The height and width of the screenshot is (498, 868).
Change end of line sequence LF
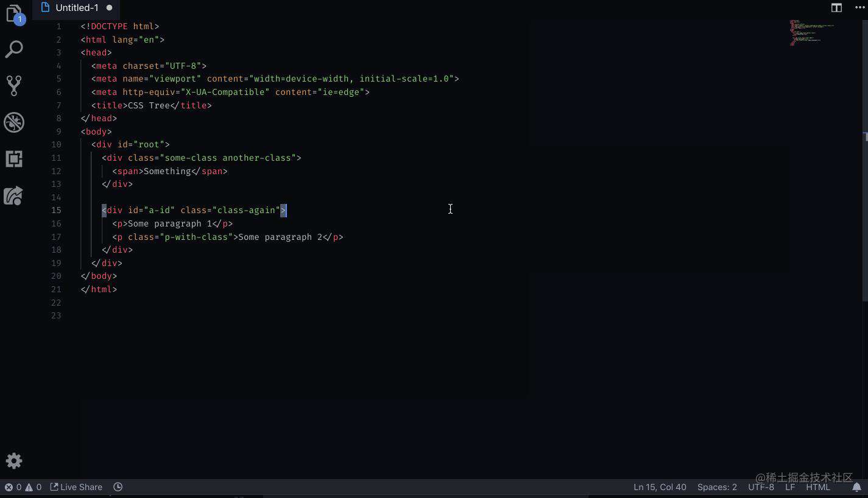(x=790, y=487)
